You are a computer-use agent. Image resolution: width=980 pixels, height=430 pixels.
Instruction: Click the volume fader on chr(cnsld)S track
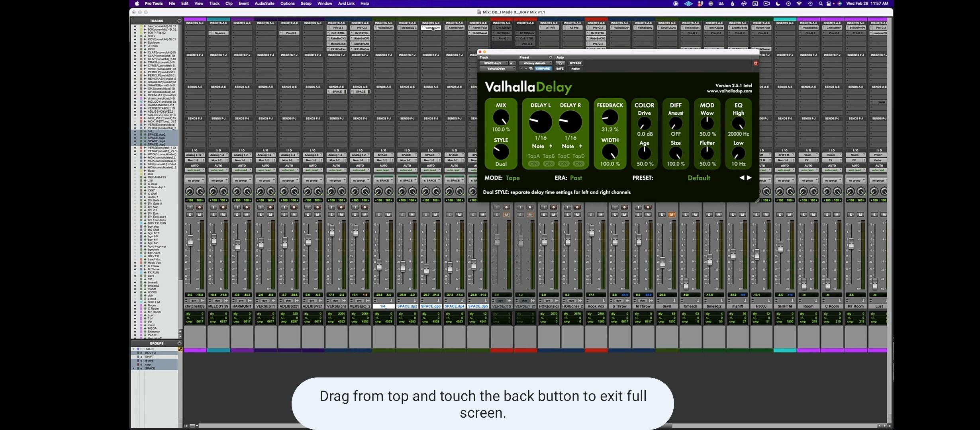[x=190, y=240]
